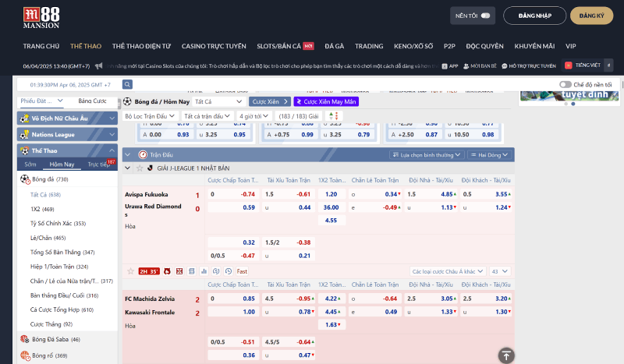Screen dimensions: 624x364
Task: Select the first banner carousel dot
Action: pos(566,104)
